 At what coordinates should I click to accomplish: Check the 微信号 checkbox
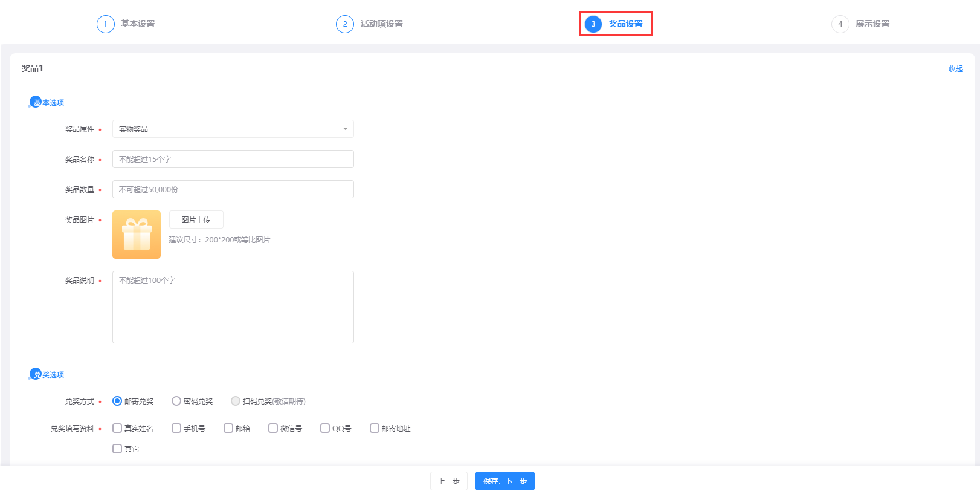[x=273, y=428]
